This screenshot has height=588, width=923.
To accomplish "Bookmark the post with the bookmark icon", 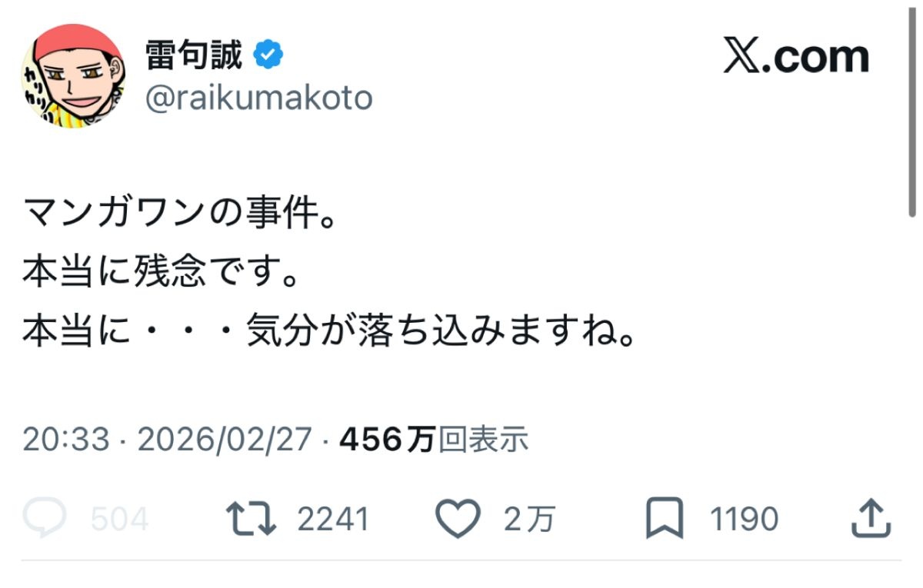I will [665, 519].
